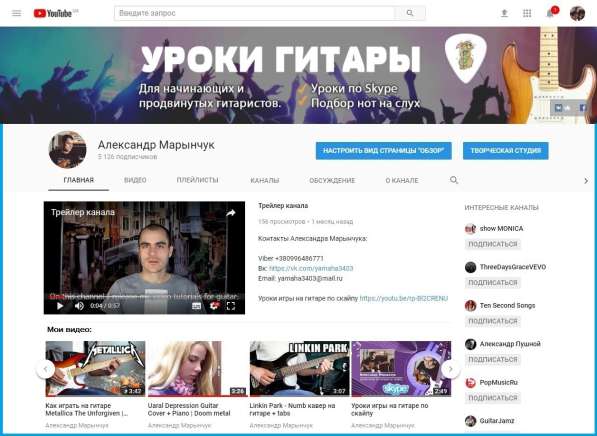Open title Linkin Park - Numb кавер
Viewport: 597px width, 436px height.
click(292, 409)
